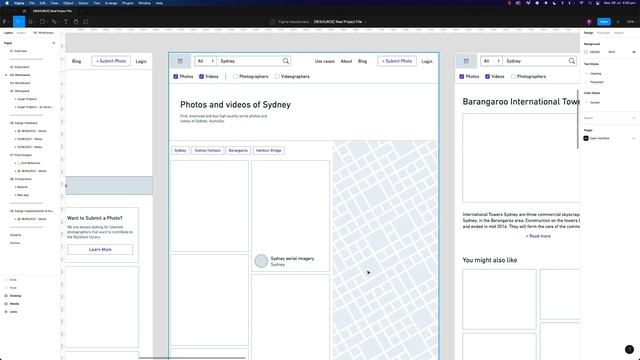
Task: Switch to the Prototype tab
Action: [x=603, y=33]
